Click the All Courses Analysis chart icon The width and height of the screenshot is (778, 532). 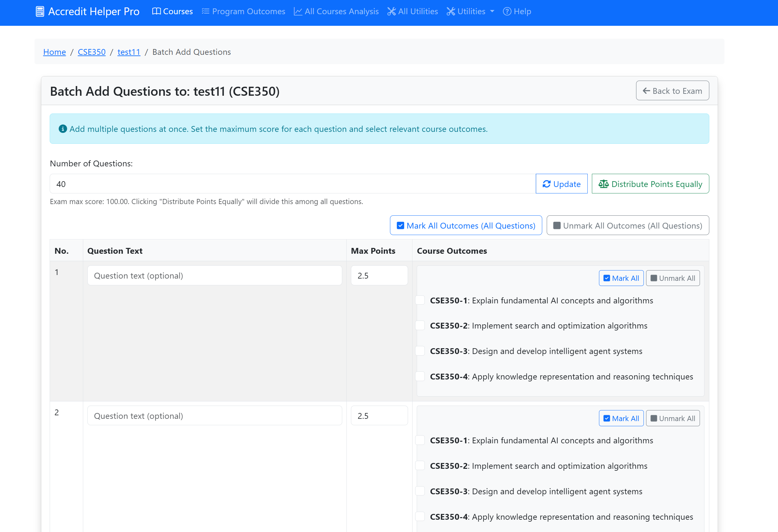(x=298, y=11)
